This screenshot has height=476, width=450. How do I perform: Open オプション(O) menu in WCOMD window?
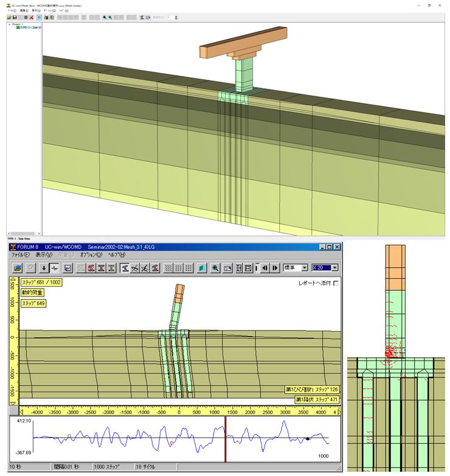(x=91, y=254)
